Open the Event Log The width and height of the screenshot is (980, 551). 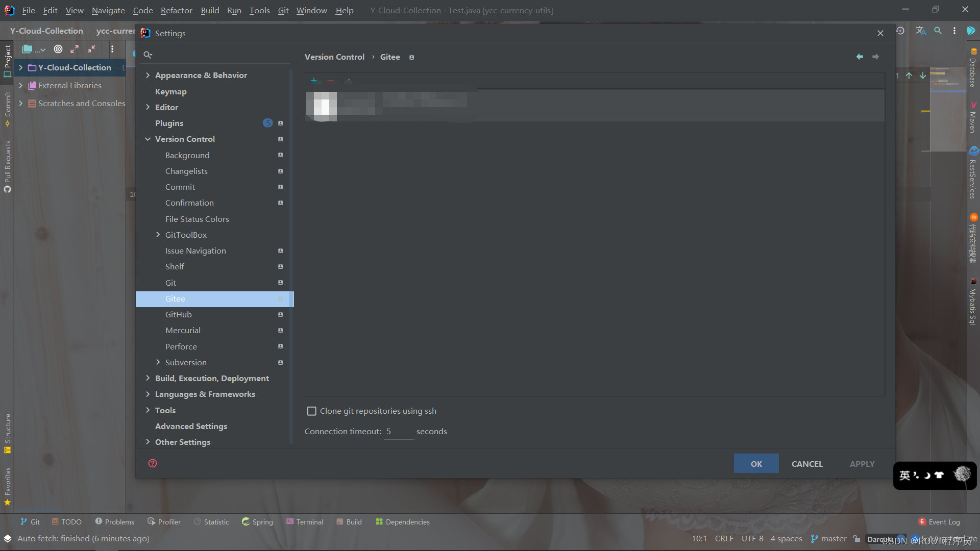point(939,522)
